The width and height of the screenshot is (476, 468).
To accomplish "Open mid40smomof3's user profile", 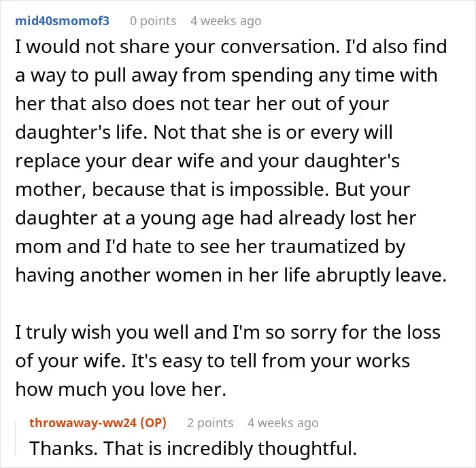I will (x=63, y=21).
